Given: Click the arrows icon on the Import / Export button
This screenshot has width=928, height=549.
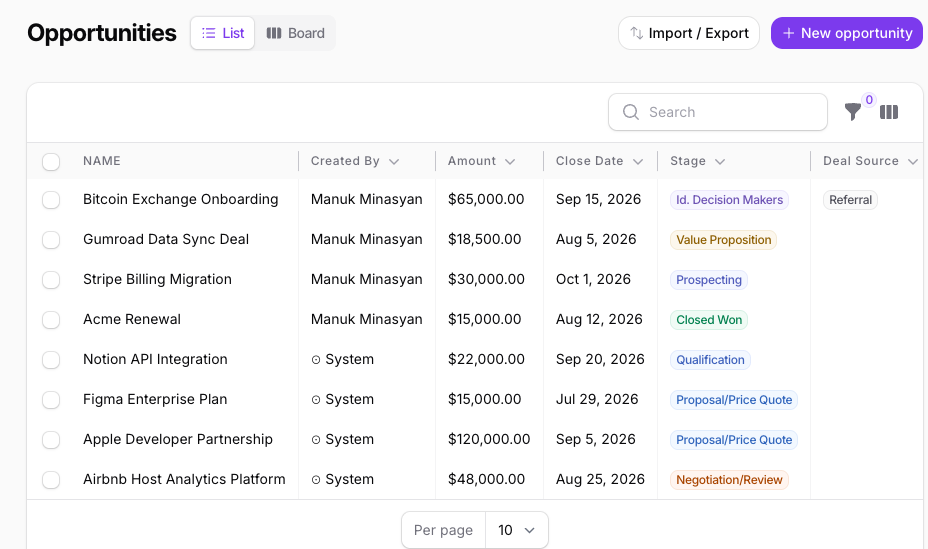Looking at the screenshot, I should click(x=636, y=33).
